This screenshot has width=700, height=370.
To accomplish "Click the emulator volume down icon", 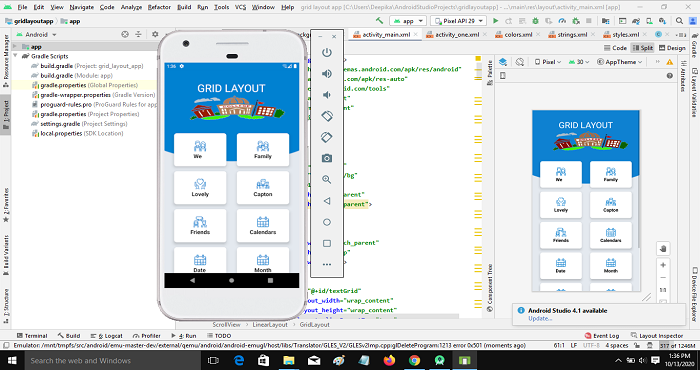I will click(327, 95).
